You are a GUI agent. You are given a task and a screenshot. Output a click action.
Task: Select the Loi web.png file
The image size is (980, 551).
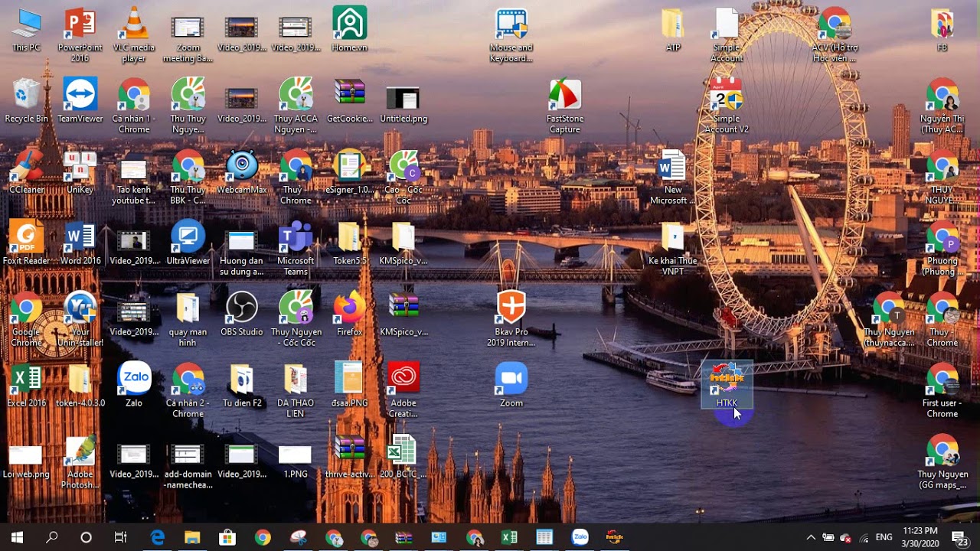click(26, 461)
